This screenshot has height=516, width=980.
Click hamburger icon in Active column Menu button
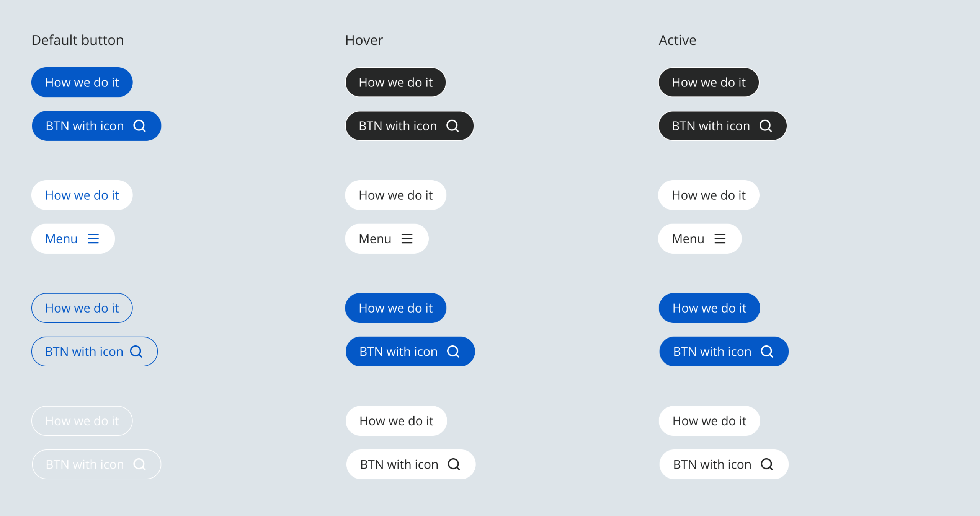tap(720, 239)
